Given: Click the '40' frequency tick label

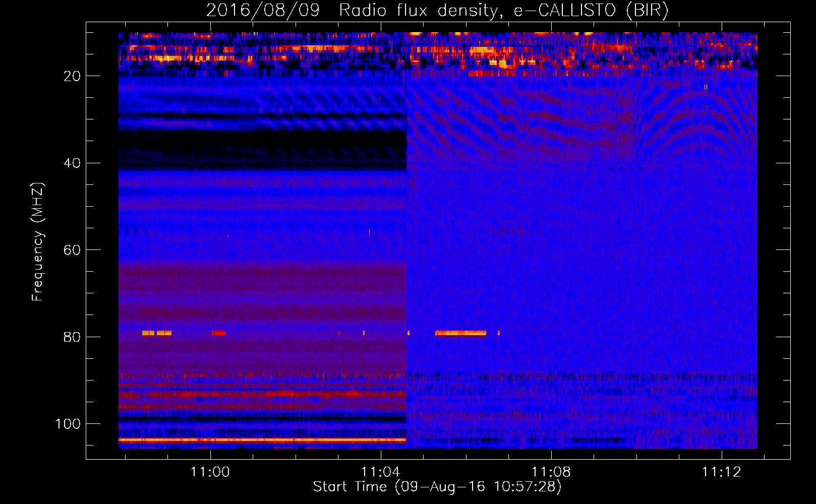Looking at the screenshot, I should tap(72, 163).
